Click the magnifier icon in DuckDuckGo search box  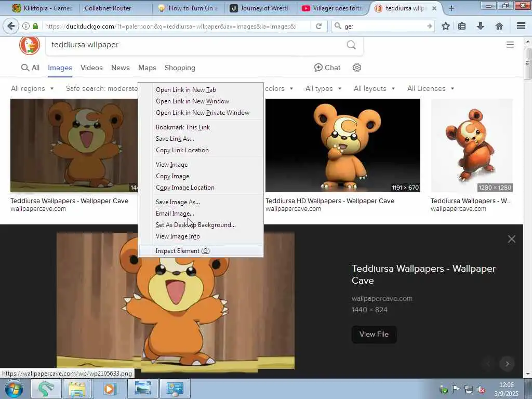pyautogui.click(x=352, y=45)
